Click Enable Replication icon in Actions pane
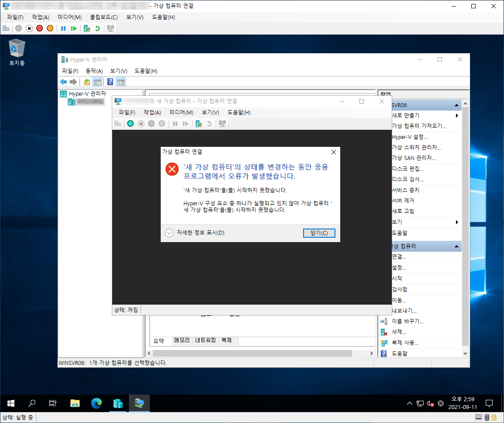504x423 pixels. [x=384, y=343]
